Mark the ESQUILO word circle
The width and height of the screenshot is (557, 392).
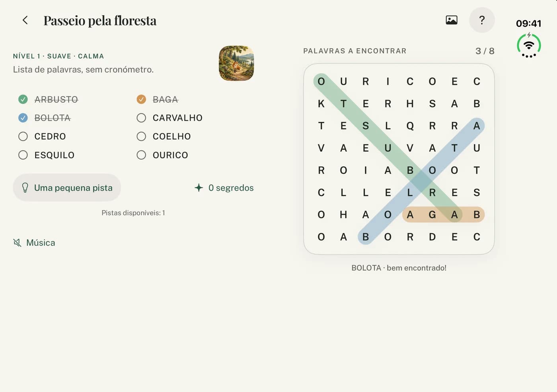[23, 155]
